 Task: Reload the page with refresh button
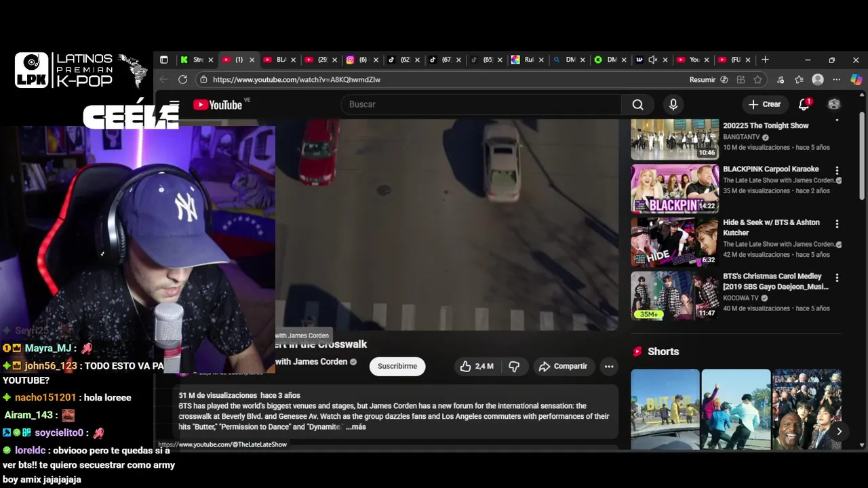182,79
